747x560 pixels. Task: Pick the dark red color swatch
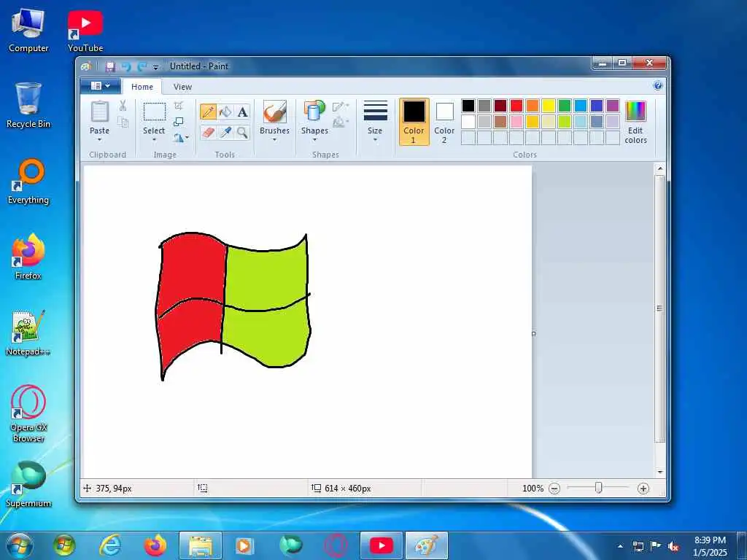(500, 106)
